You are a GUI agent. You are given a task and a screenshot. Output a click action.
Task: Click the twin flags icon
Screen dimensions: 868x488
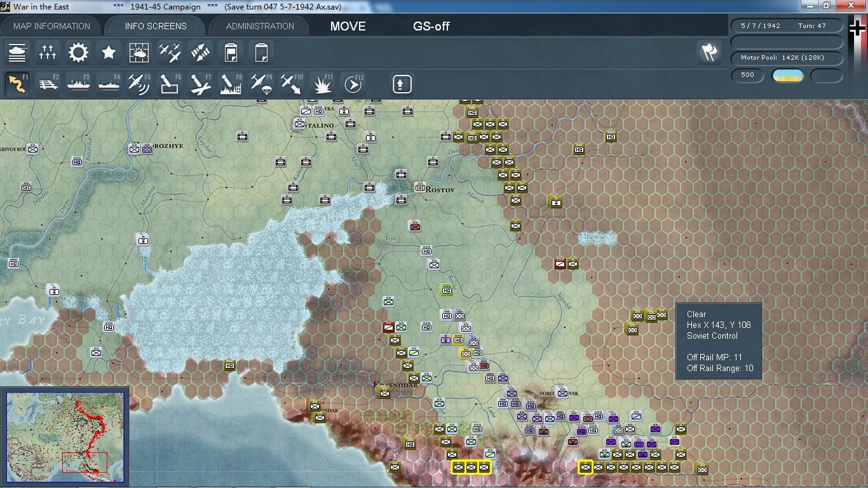pos(709,52)
